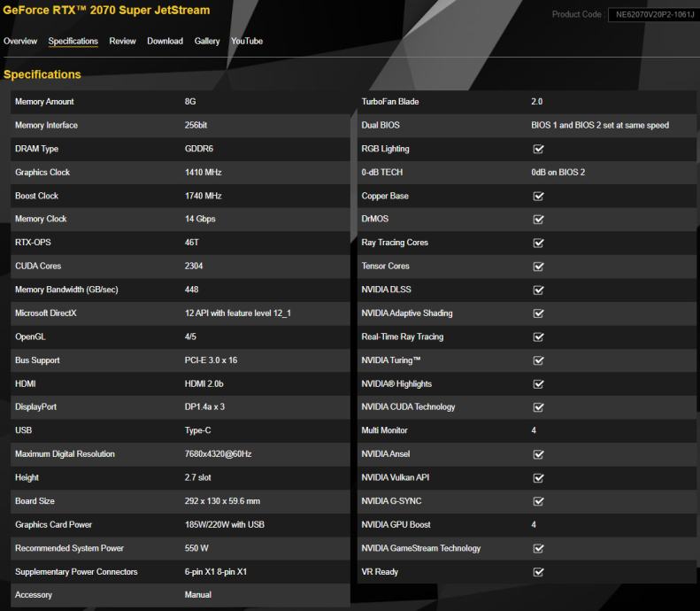The height and width of the screenshot is (611, 700).
Task: Open the Overview tab
Action: click(x=20, y=41)
